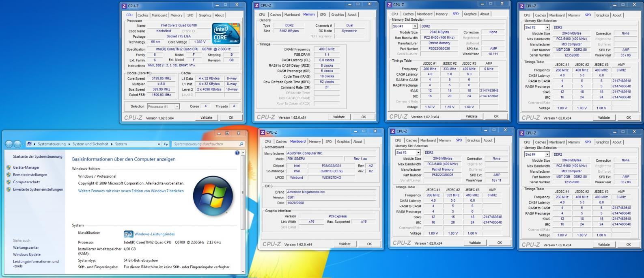644x278 pixels.
Task: Go to Startseite der Systemsteuerung
Action: (x=38, y=156)
